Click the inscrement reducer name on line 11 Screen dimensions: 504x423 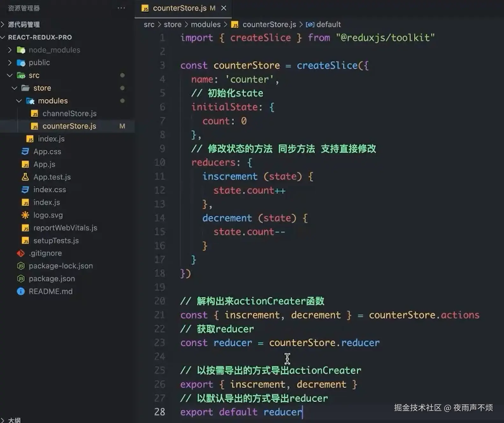click(x=230, y=176)
